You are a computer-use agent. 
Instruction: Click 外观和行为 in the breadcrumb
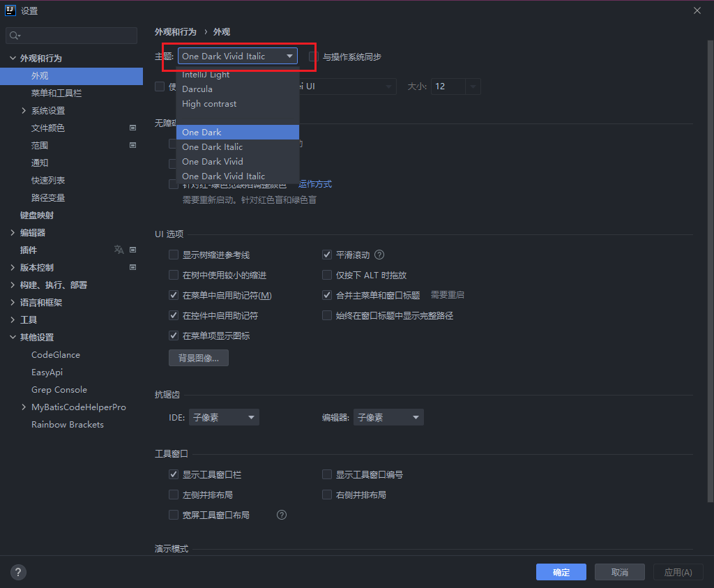pos(175,32)
